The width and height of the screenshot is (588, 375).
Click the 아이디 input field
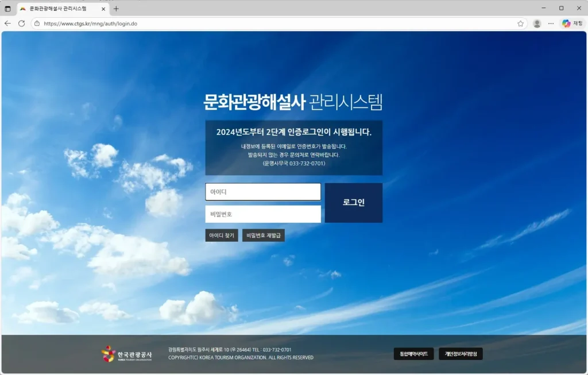262,191
